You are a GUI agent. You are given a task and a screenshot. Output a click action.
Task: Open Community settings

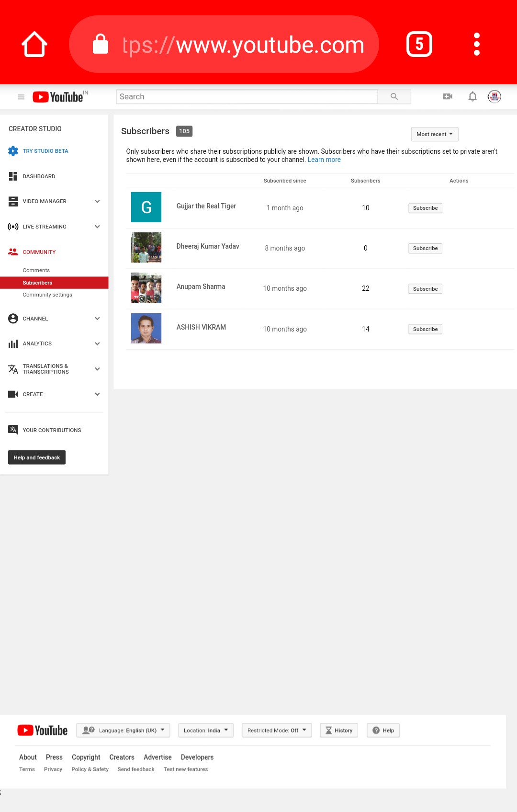click(x=47, y=295)
